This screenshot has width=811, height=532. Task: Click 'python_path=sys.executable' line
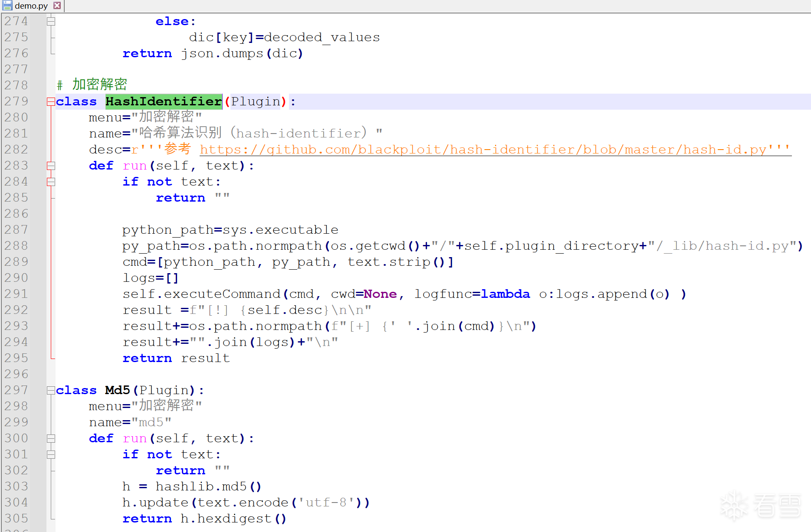(x=230, y=230)
